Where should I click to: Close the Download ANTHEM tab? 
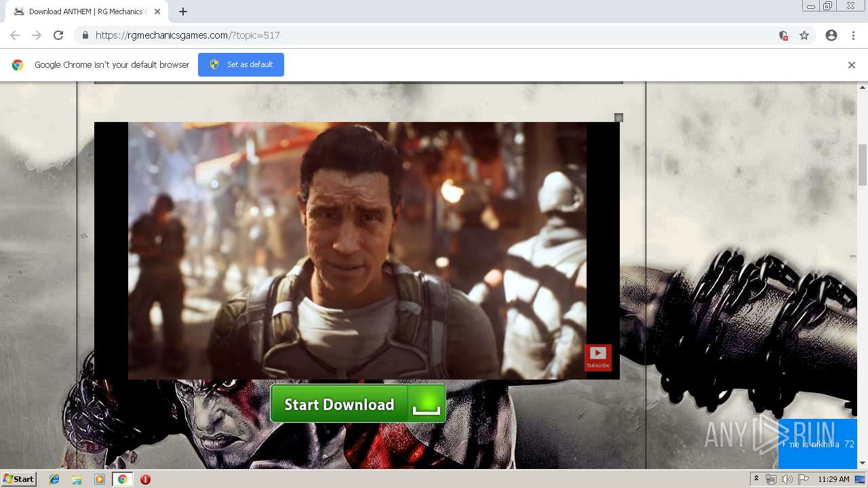(x=157, y=12)
